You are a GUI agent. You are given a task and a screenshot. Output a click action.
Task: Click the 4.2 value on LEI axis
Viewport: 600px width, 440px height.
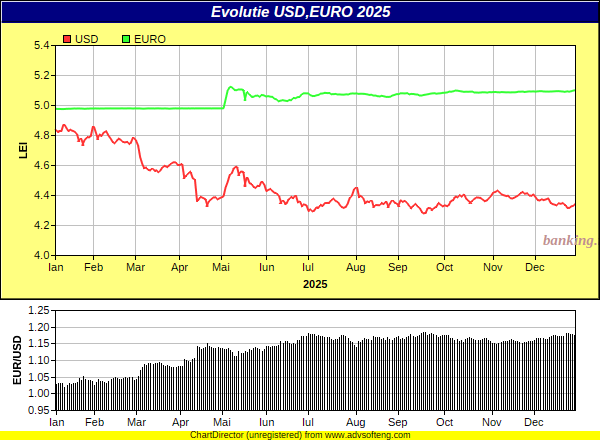tap(42, 225)
